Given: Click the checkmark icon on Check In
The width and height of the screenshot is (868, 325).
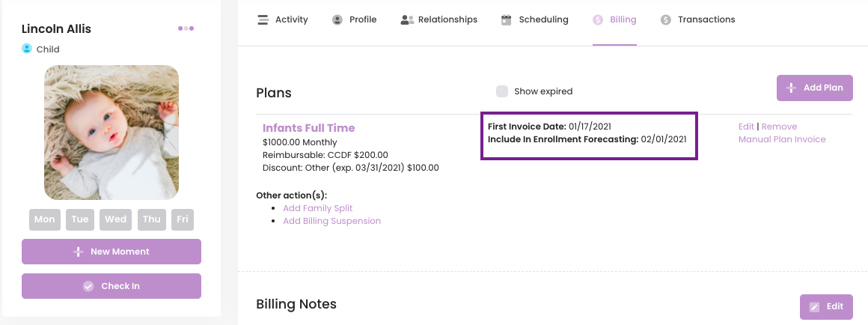Looking at the screenshot, I should tap(88, 286).
